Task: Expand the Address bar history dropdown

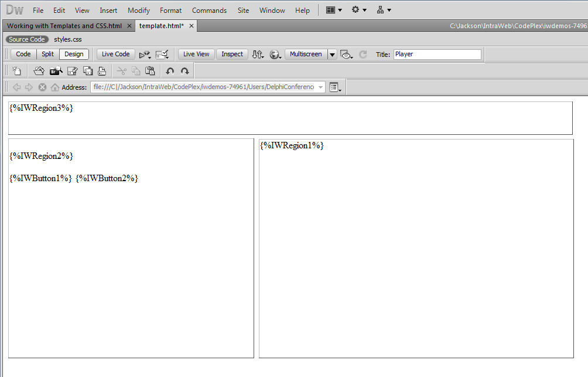Action: coord(320,87)
